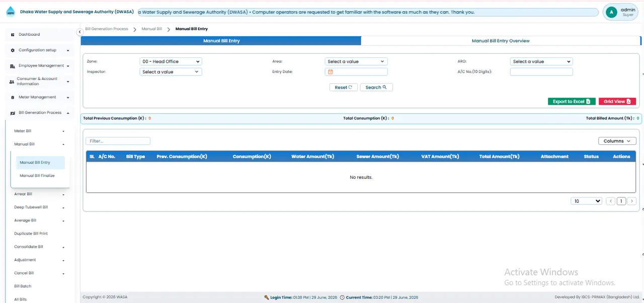Click the Bill Generation Process icon
Image resolution: width=644 pixels, height=303 pixels.
coord(13,113)
